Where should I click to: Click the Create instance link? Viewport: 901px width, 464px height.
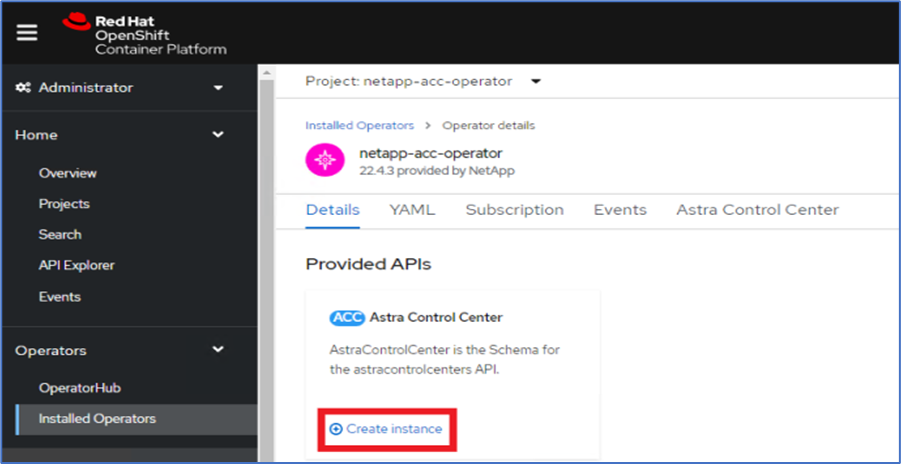[x=393, y=429]
